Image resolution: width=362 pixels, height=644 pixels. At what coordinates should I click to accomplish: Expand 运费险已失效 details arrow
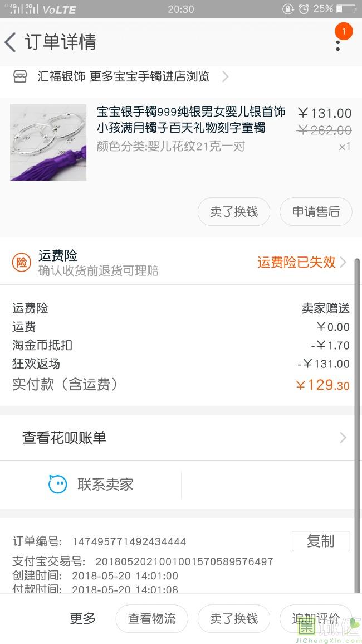(343, 262)
